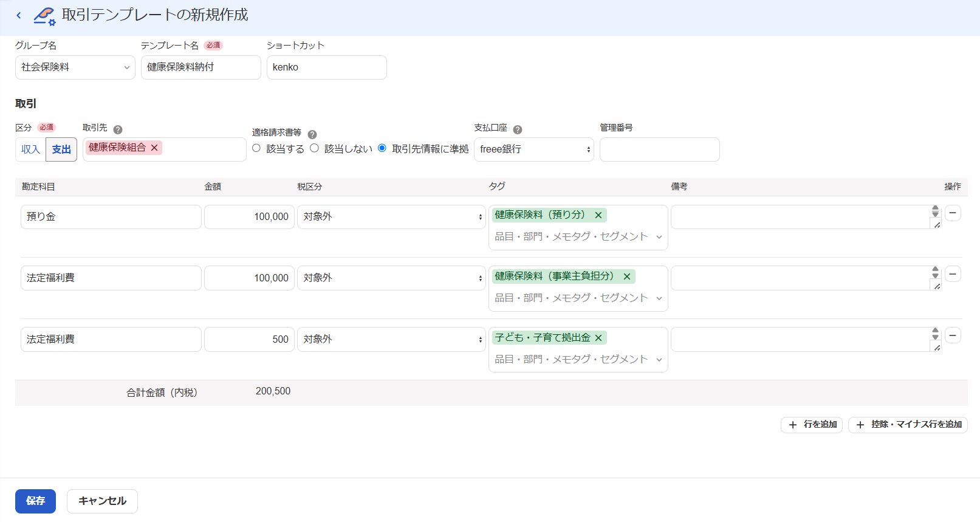Click the empty 管理番号 field
This screenshot has width=980, height=522.
tap(660, 149)
